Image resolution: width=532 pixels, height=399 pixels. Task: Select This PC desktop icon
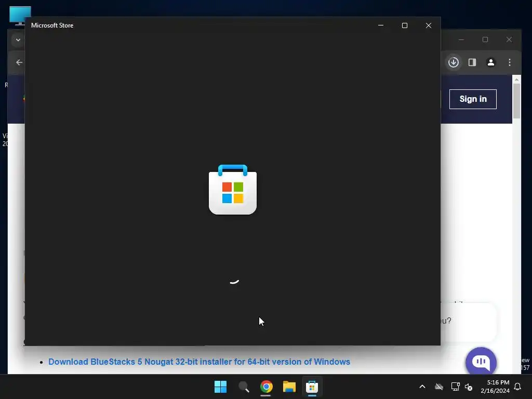20,16
